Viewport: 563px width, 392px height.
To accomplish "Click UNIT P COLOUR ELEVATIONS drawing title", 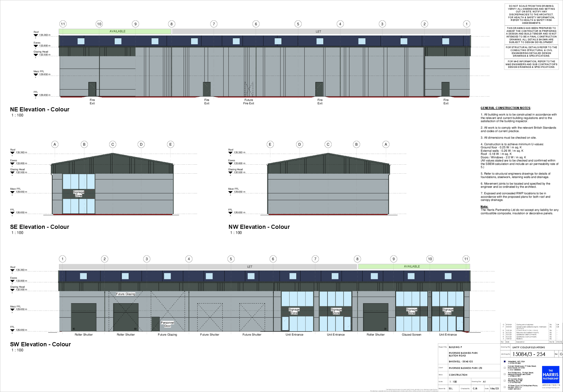I will pyautogui.click(x=529, y=347).
